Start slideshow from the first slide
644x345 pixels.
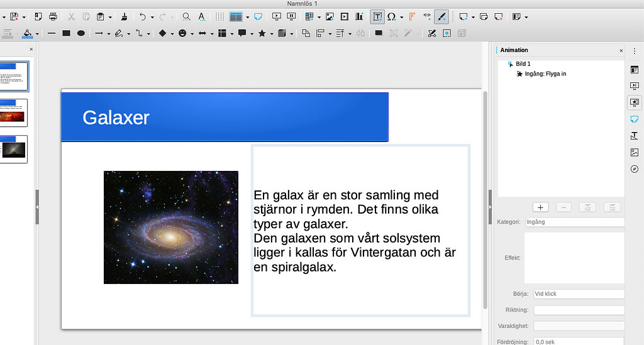(277, 17)
